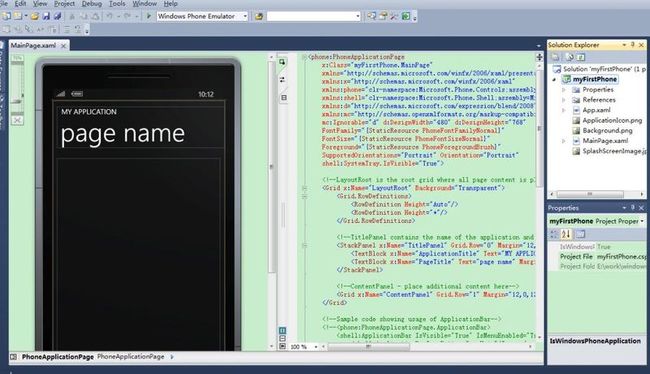Screen dimensions: 650x374
Task: Click the Fit All zoom icon under zoom slider
Action: click(17, 120)
